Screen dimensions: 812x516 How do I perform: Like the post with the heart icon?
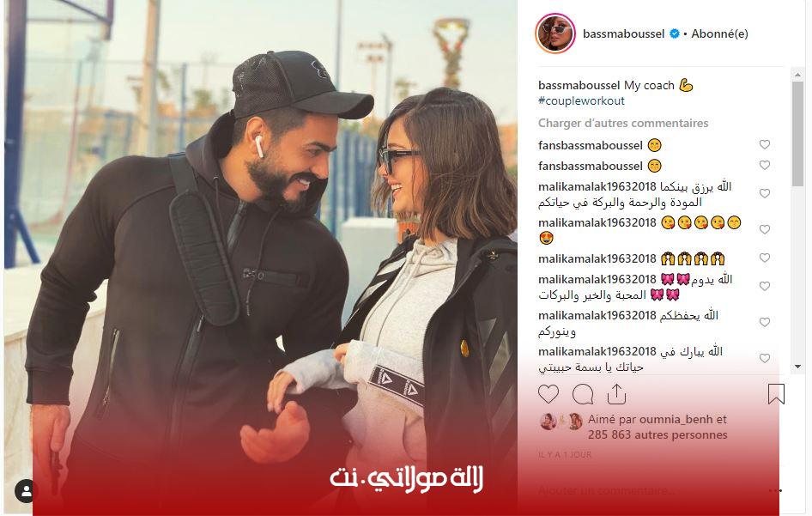[548, 394]
